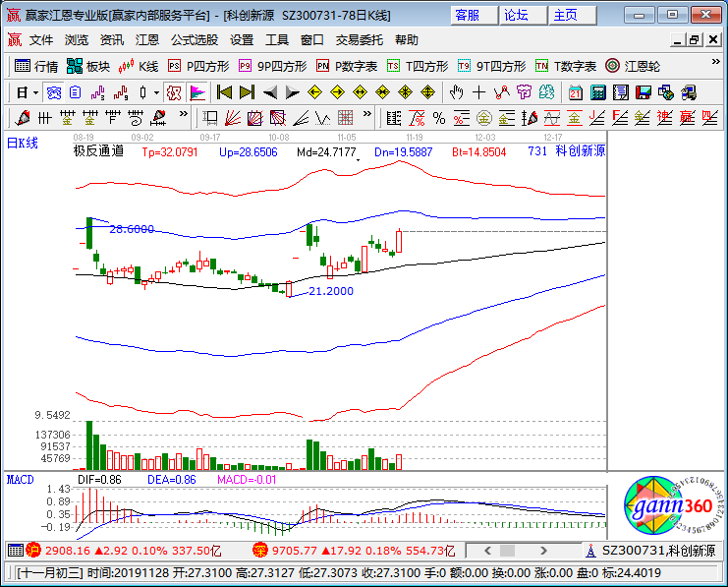Viewport: 728px width, 587px height.
Task: Toggle the blue tangled-curve icon
Action: point(54,93)
